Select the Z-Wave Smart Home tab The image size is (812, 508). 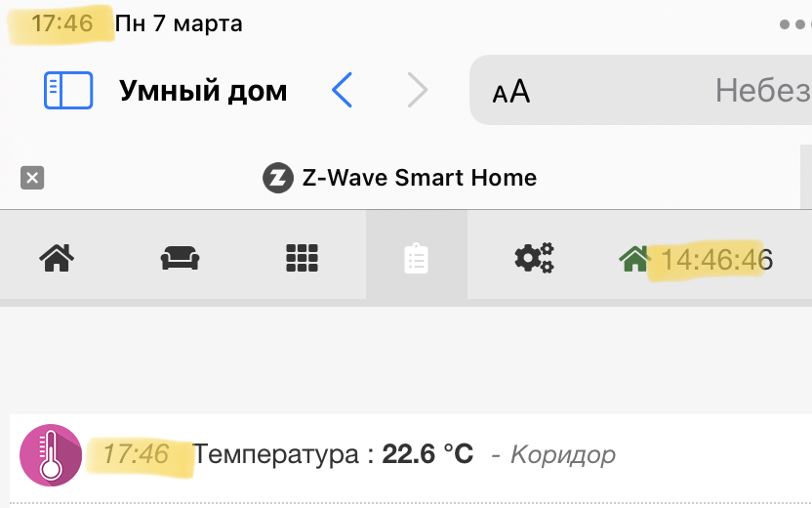click(400, 178)
